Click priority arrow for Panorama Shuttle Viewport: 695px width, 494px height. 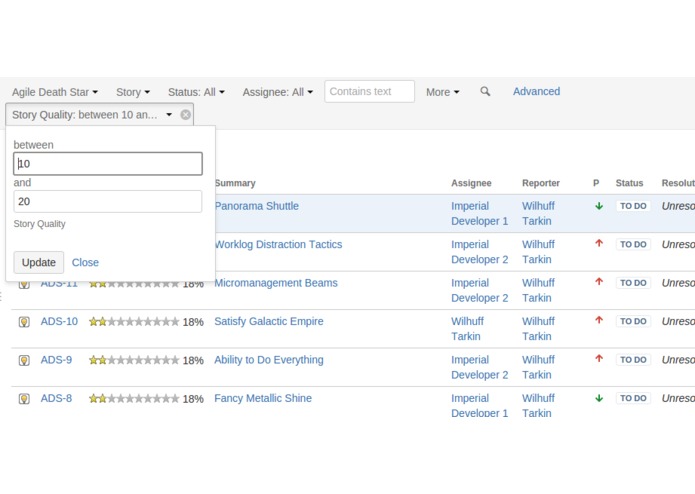click(599, 206)
